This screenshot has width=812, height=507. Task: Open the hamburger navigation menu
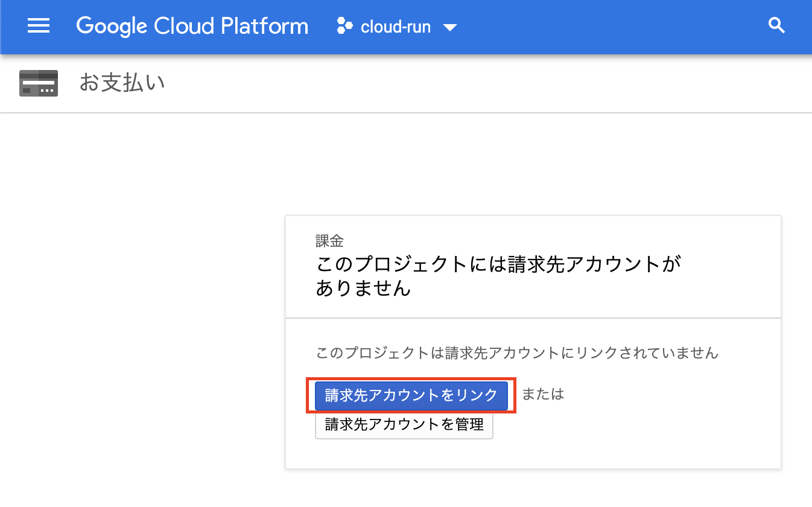(x=39, y=26)
